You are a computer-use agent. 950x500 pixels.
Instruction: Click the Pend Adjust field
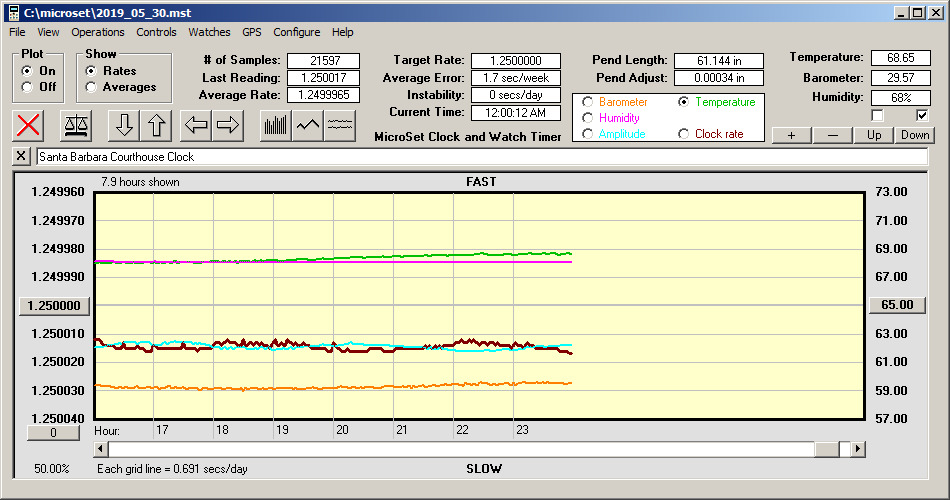point(719,78)
